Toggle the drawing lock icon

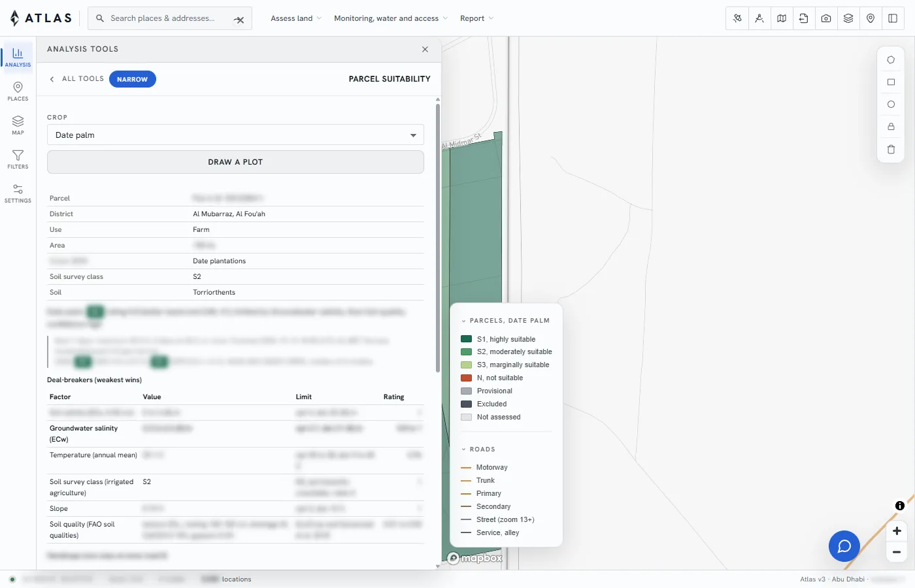pos(891,127)
